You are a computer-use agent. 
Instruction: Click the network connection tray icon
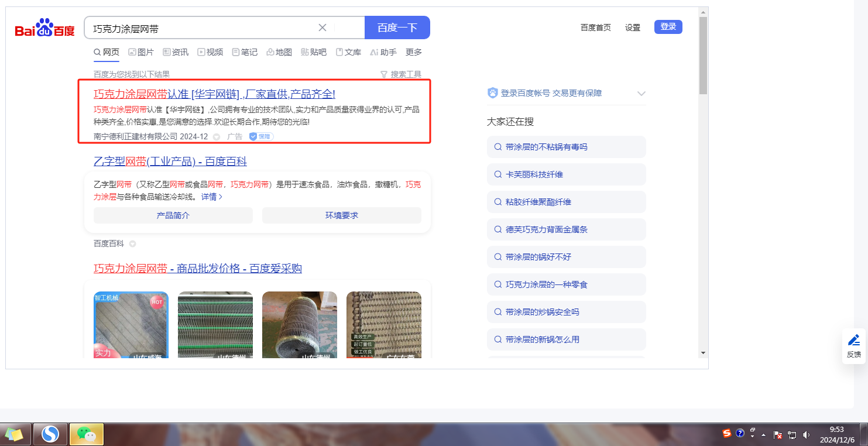(792, 434)
